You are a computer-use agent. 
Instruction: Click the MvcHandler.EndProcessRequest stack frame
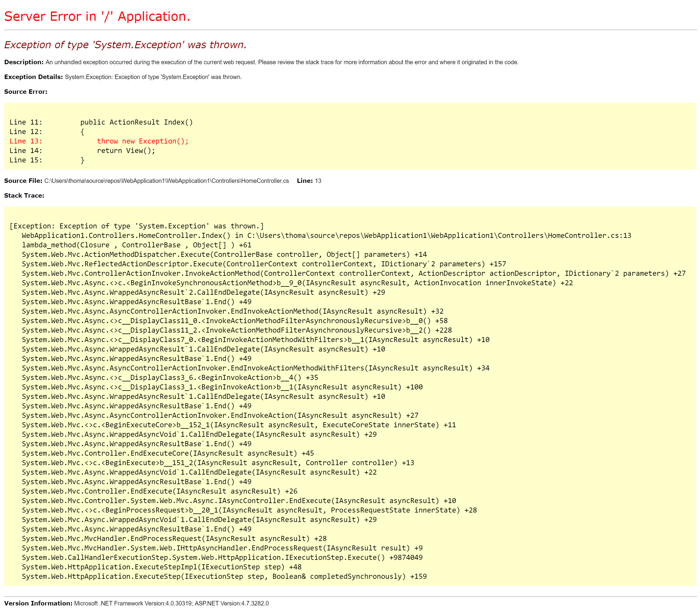(x=174, y=539)
